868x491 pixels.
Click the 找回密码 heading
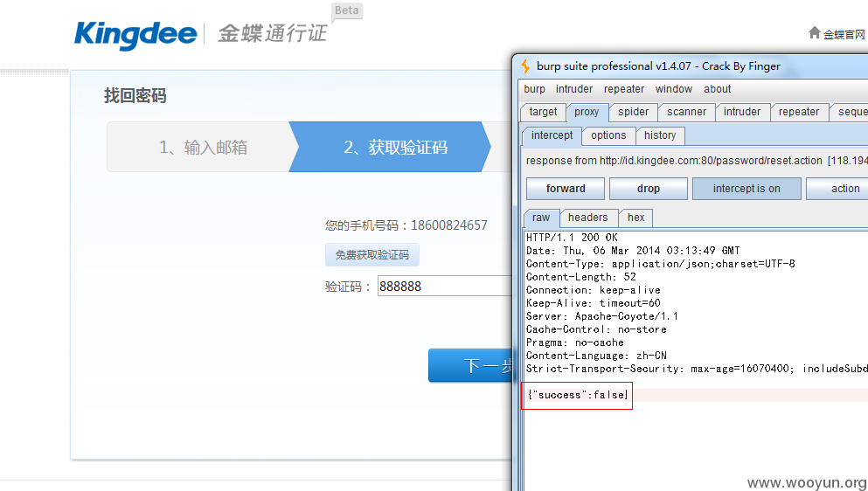pos(135,96)
